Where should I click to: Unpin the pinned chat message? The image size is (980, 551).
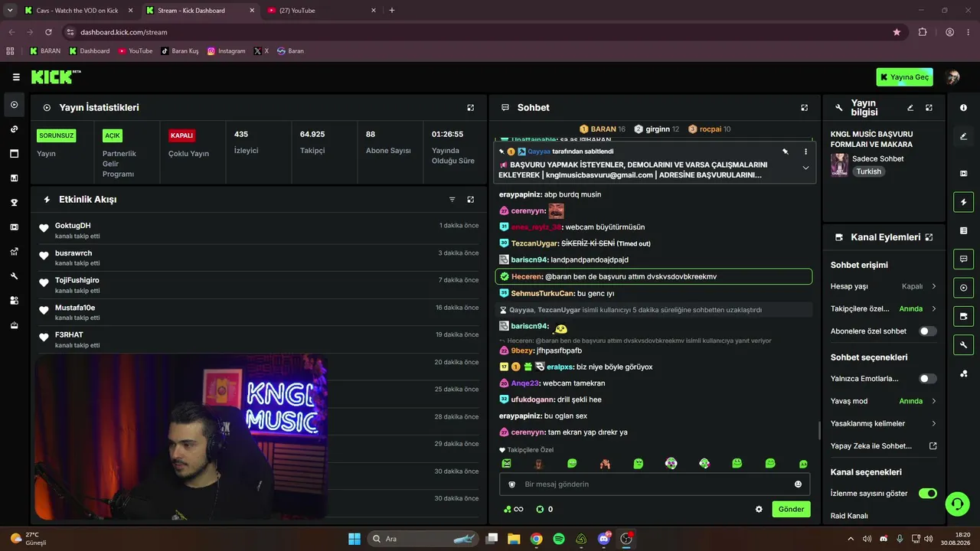tap(786, 152)
